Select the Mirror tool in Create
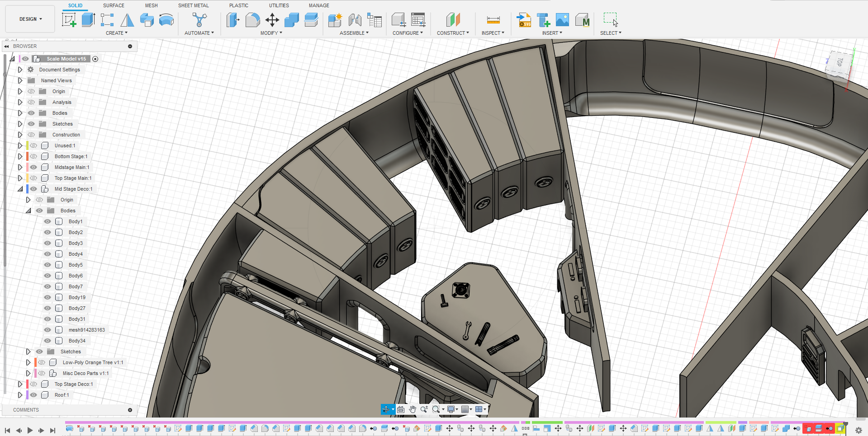The width and height of the screenshot is (868, 436). pyautogui.click(x=127, y=20)
